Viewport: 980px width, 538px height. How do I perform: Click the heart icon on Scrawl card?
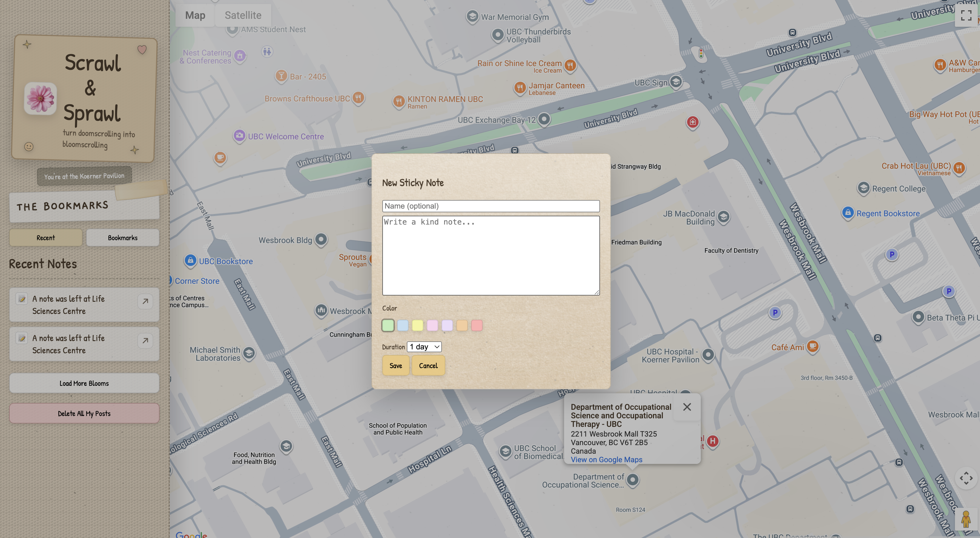142,50
